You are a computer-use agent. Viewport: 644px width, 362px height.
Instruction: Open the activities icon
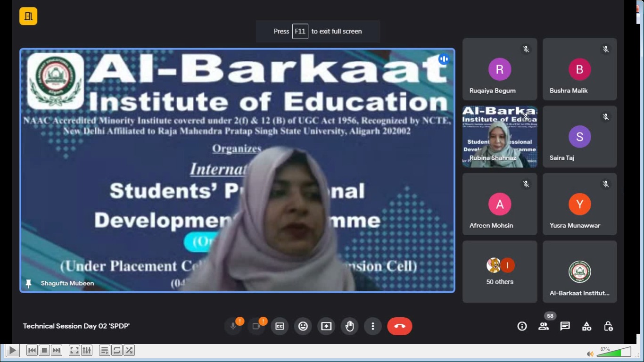click(586, 326)
